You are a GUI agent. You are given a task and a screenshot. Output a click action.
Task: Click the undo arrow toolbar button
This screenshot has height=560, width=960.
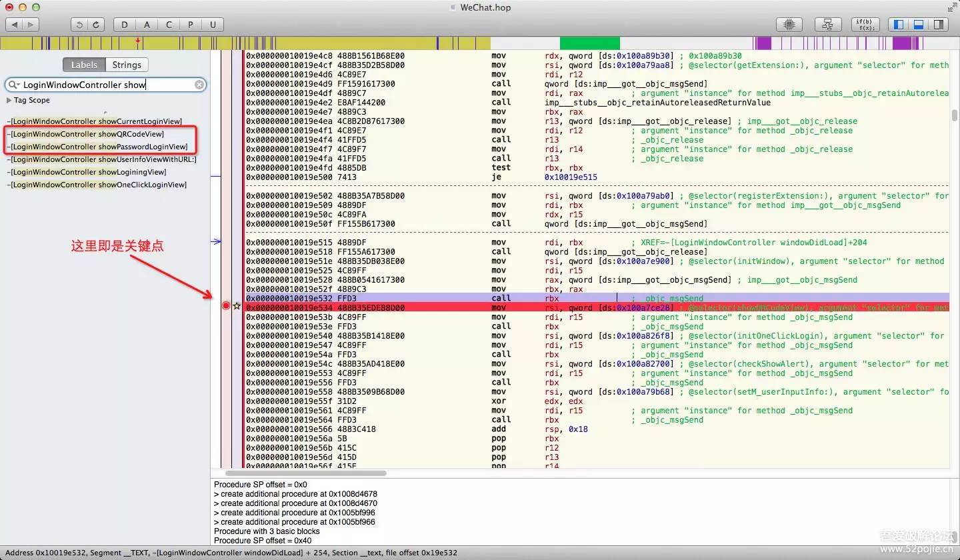(80, 25)
